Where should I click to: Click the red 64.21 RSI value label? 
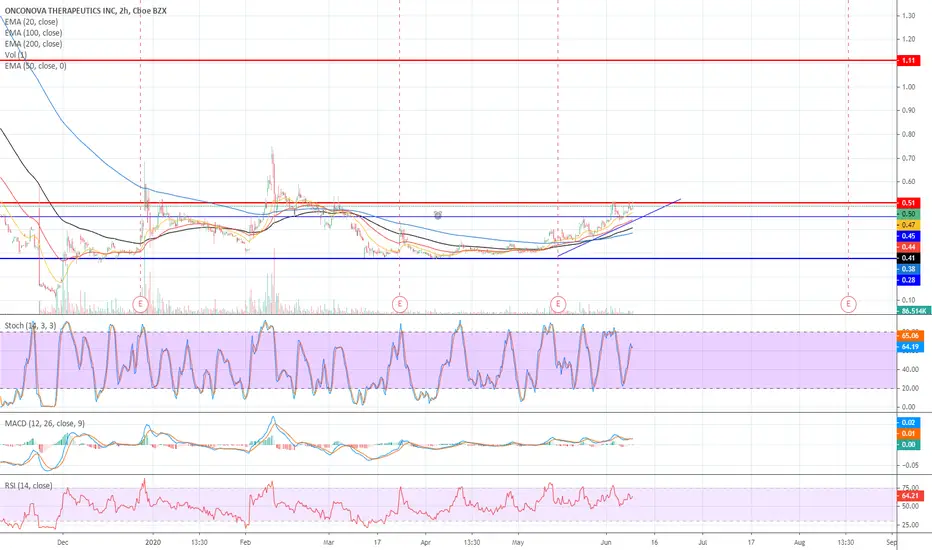click(910, 495)
